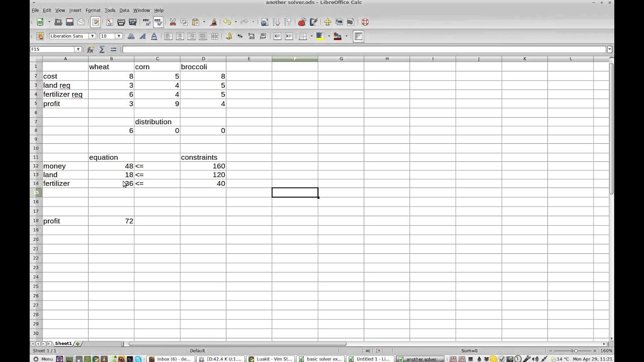Apply Percent number format
The image size is (644, 362).
pos(240,36)
